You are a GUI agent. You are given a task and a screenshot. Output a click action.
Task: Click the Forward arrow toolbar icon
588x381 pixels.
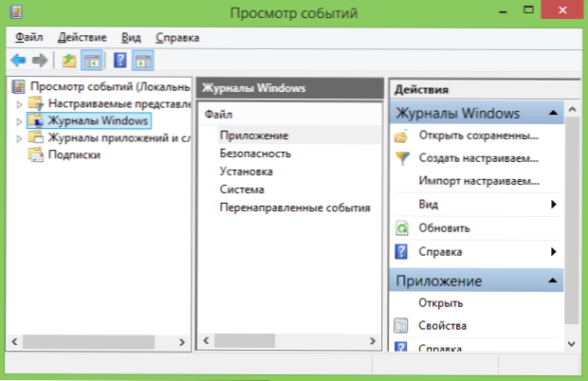point(40,61)
